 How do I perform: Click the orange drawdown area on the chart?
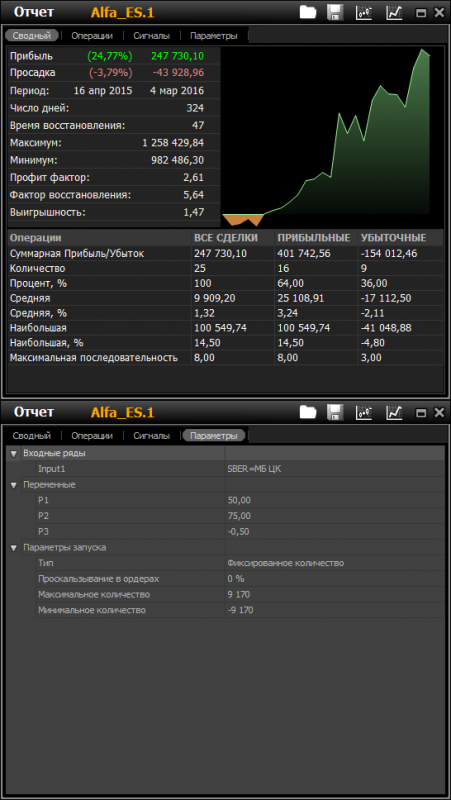pos(243,219)
